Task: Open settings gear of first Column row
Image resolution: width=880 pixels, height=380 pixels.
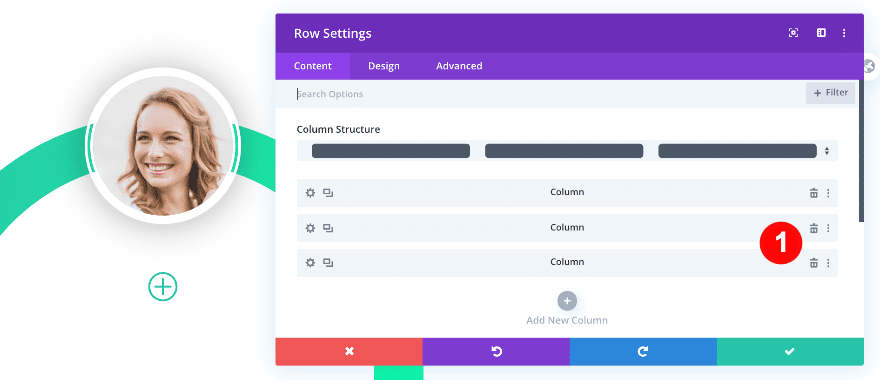Action: point(310,193)
